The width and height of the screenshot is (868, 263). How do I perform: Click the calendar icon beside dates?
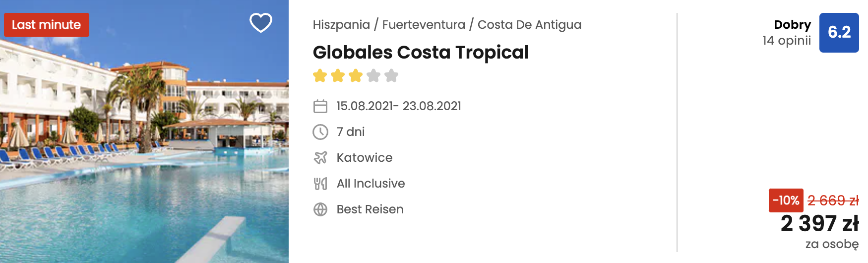pos(320,106)
